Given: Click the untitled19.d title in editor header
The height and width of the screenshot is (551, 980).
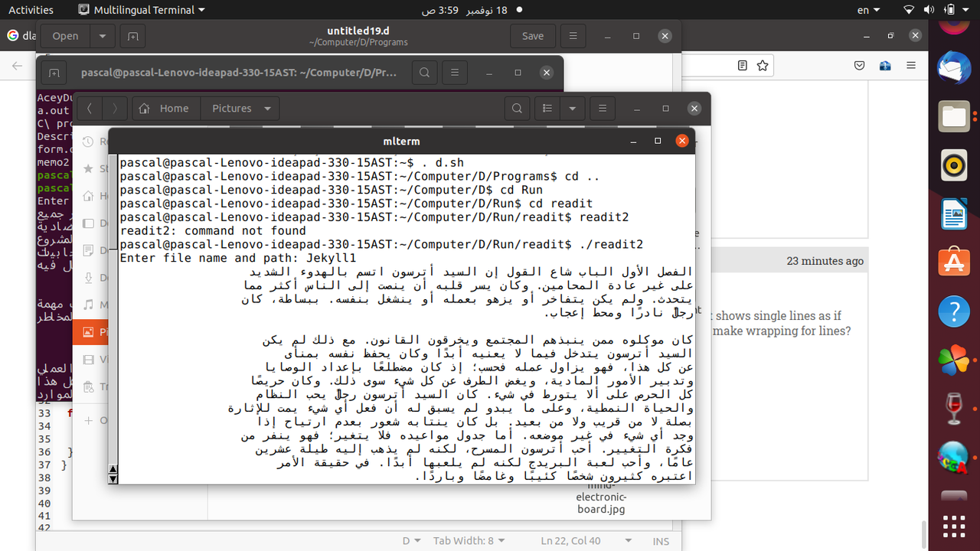Looking at the screenshot, I should pos(358,31).
